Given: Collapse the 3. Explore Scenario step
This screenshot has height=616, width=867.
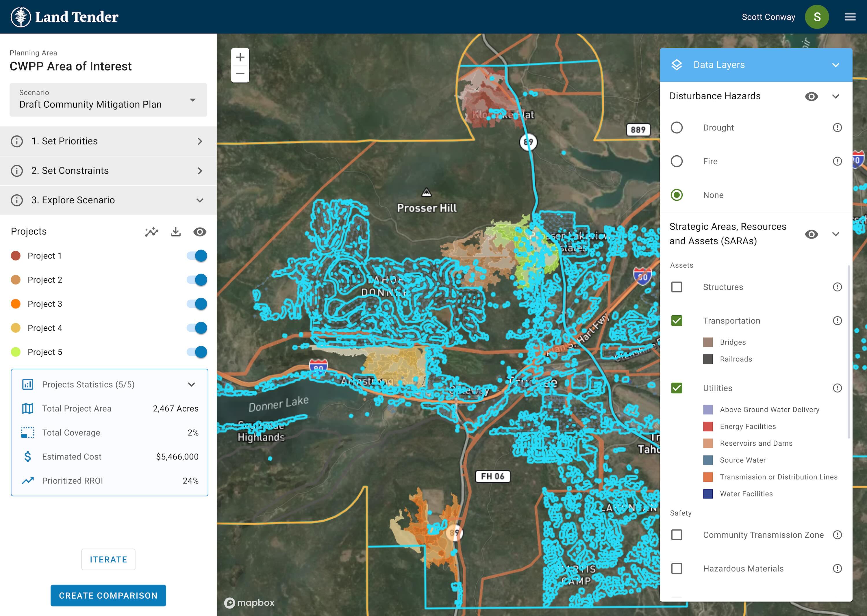Looking at the screenshot, I should tap(200, 200).
